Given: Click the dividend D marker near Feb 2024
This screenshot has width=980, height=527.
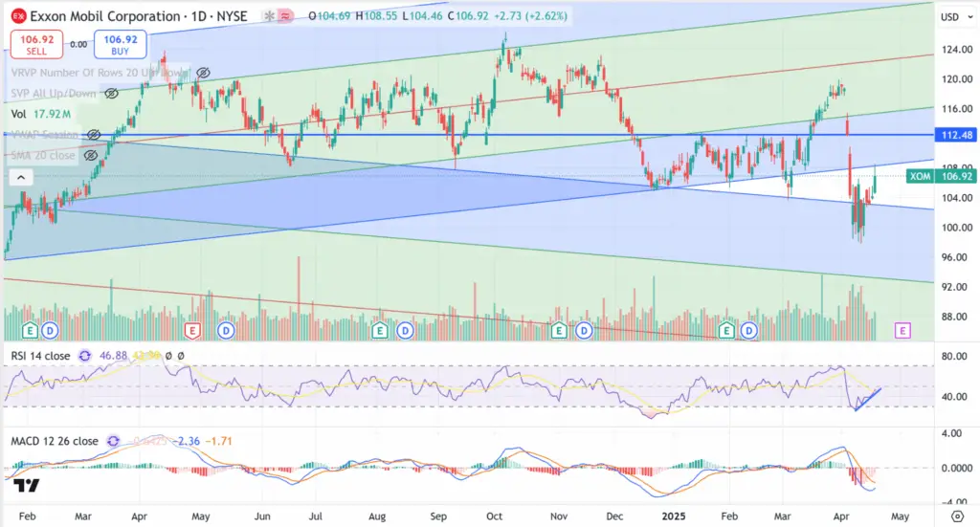Looking at the screenshot, I should click(x=50, y=330).
